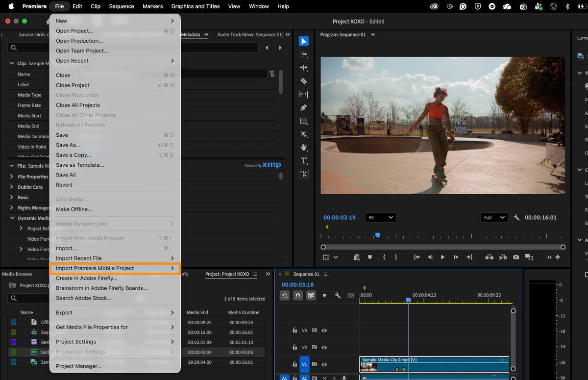The width and height of the screenshot is (588, 380).
Task: Click the Add Marker button
Action: tap(370, 256)
